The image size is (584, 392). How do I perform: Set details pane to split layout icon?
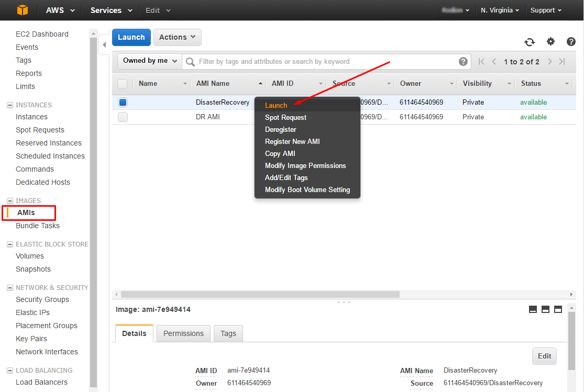click(x=545, y=309)
